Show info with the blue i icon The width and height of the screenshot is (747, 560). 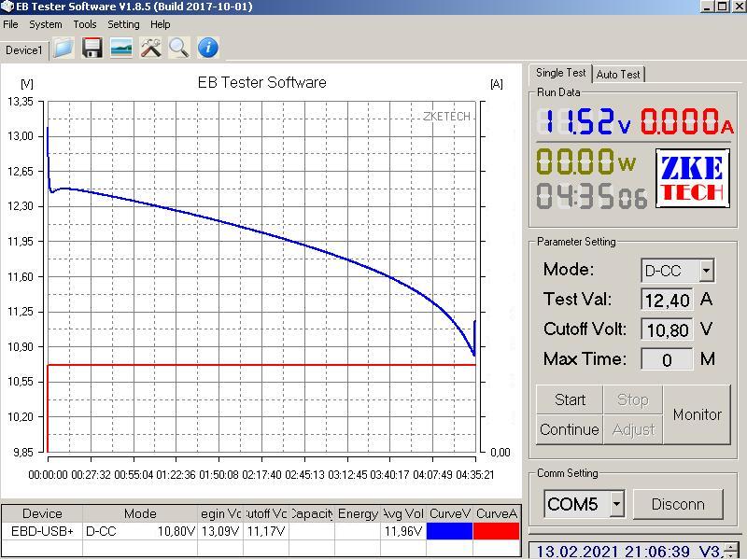[208, 49]
